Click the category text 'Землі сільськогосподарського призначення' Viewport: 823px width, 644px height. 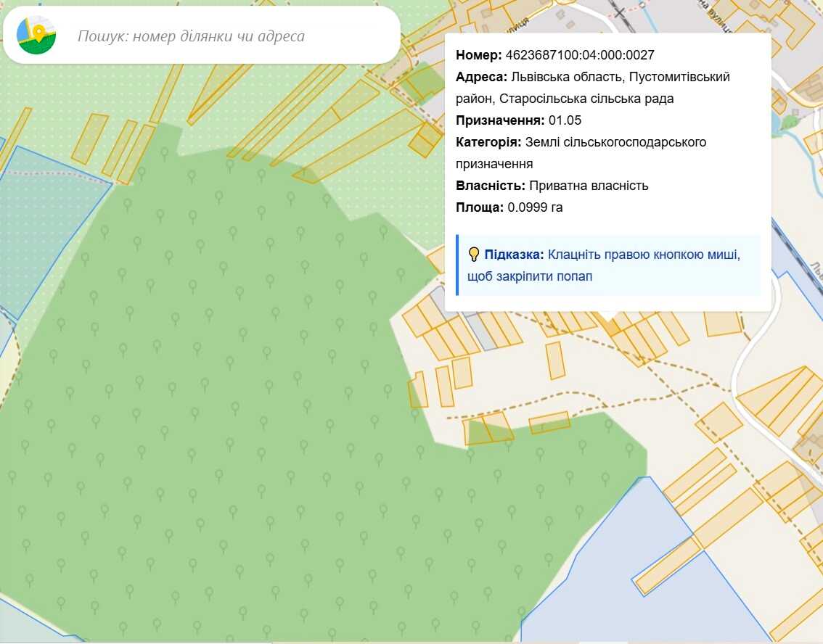click(x=581, y=153)
